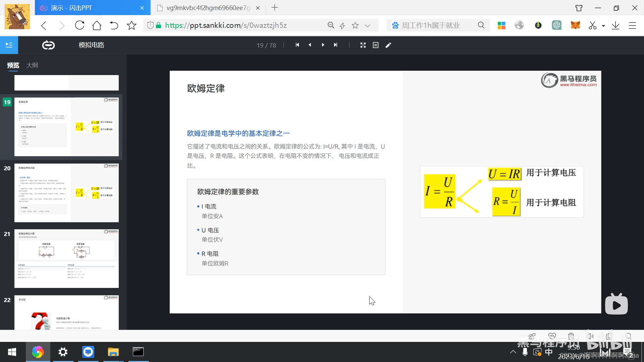Click the browser downloads icon
This screenshot has height=362, width=644.
pyautogui.click(x=615, y=25)
